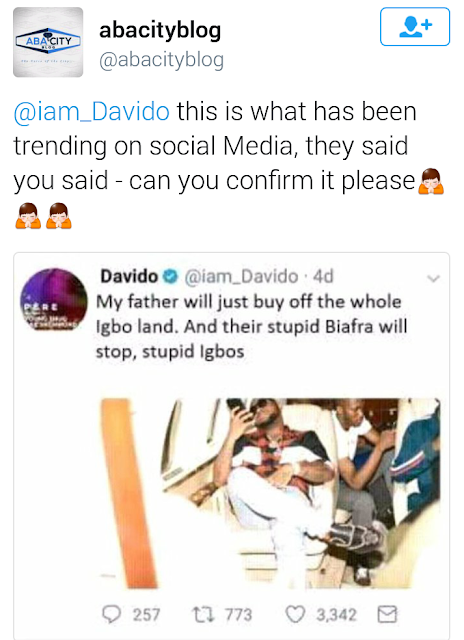Image resolution: width=464 pixels, height=640 pixels.
Task: Follow abacityblog with the add-user button
Action: pos(415,27)
